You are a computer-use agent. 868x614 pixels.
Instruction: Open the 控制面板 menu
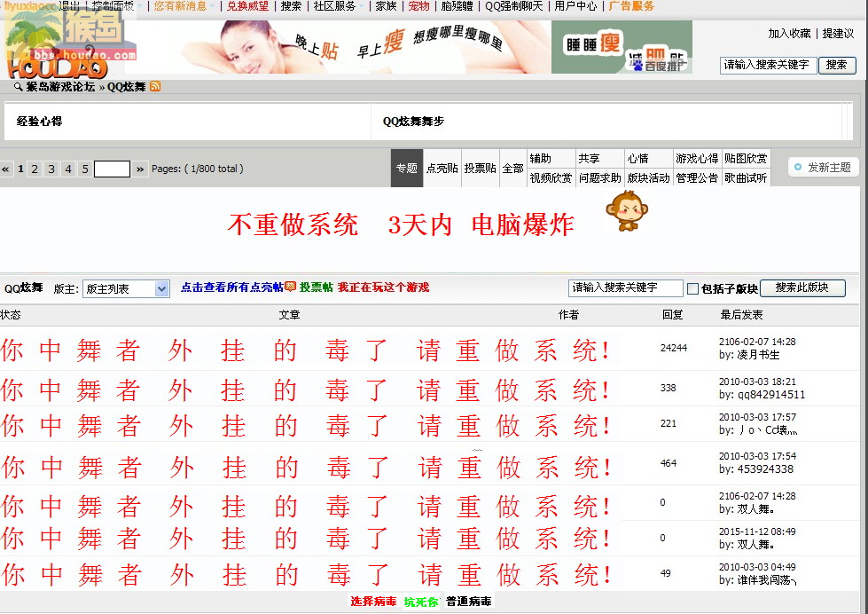coord(113,6)
